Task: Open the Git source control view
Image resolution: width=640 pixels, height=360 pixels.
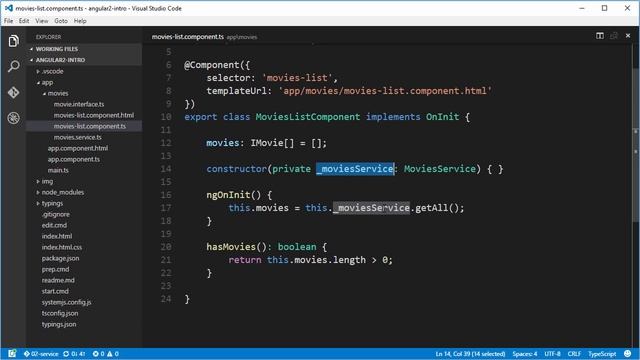Action: [x=13, y=93]
